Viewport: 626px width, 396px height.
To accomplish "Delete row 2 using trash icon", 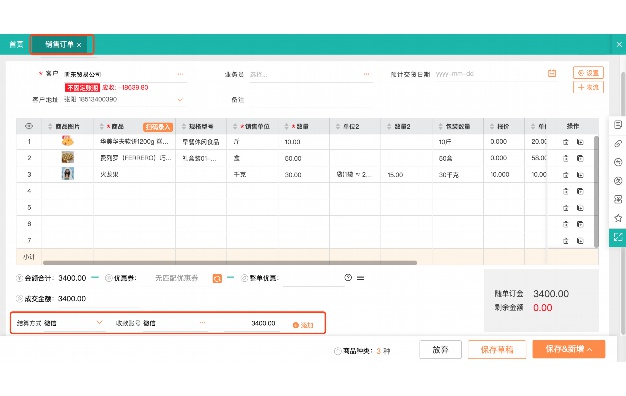I will 565,158.
